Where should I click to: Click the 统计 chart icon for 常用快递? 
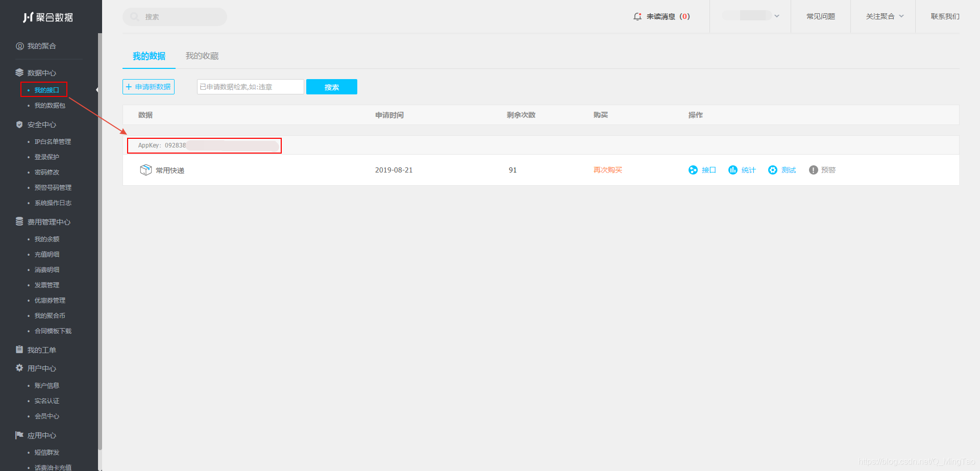(x=732, y=170)
